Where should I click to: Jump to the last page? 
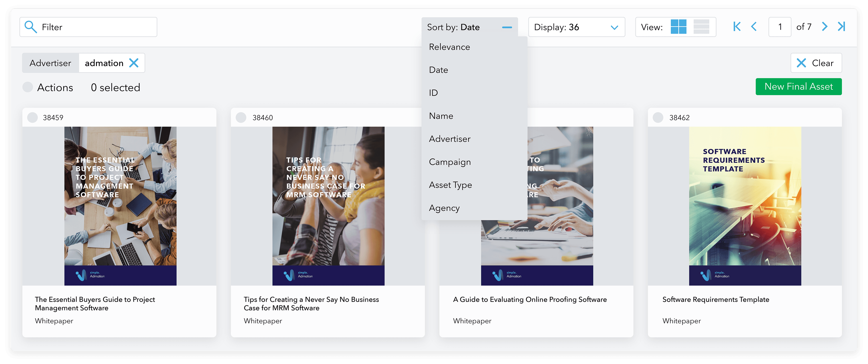coord(841,27)
